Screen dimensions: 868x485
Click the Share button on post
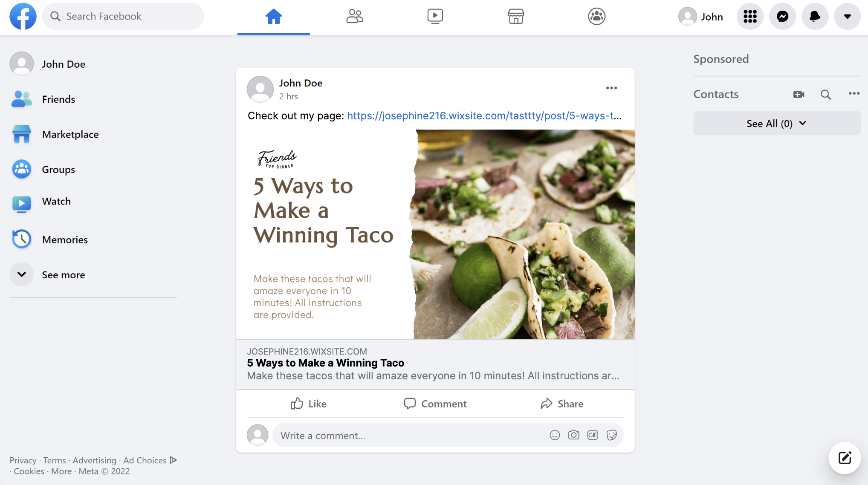(561, 403)
